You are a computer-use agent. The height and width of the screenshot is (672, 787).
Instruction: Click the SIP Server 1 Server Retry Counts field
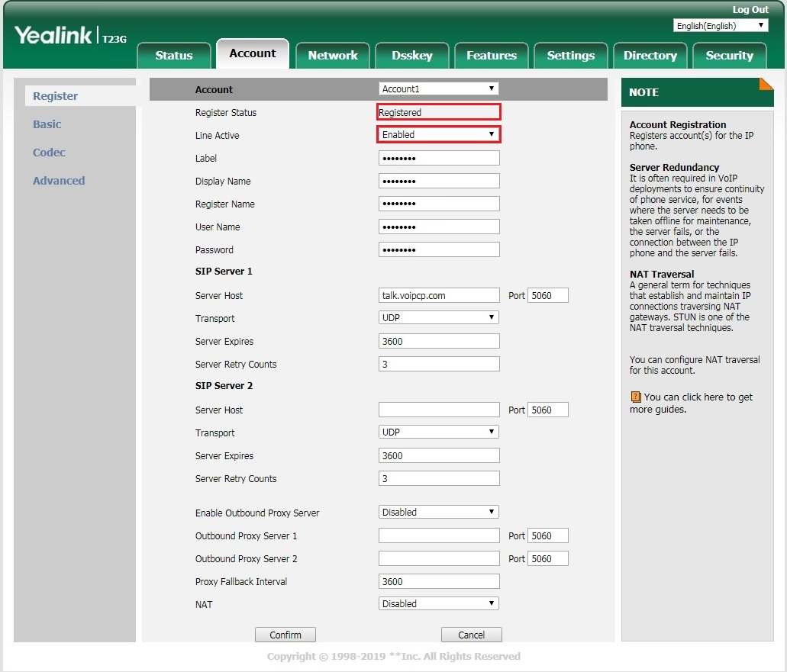[439, 364]
